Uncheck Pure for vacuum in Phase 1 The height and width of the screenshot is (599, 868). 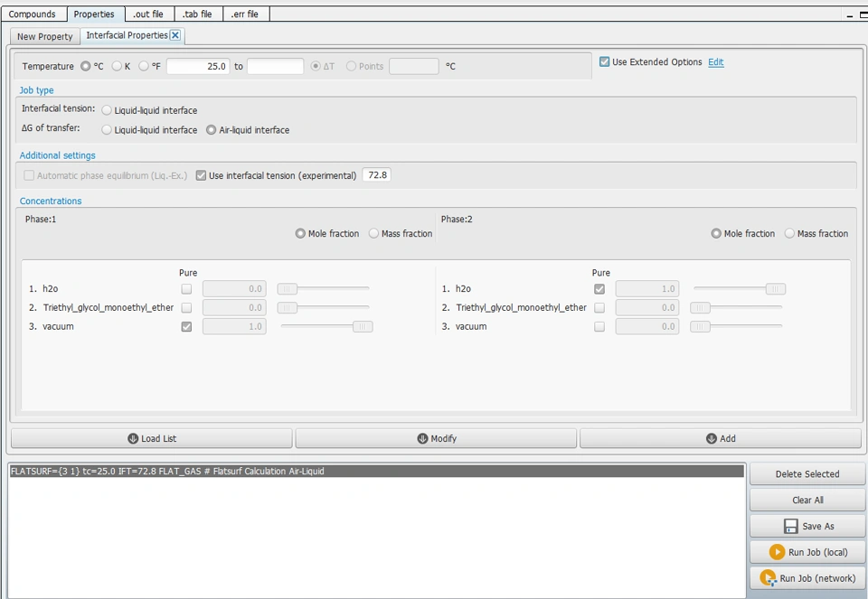(186, 326)
